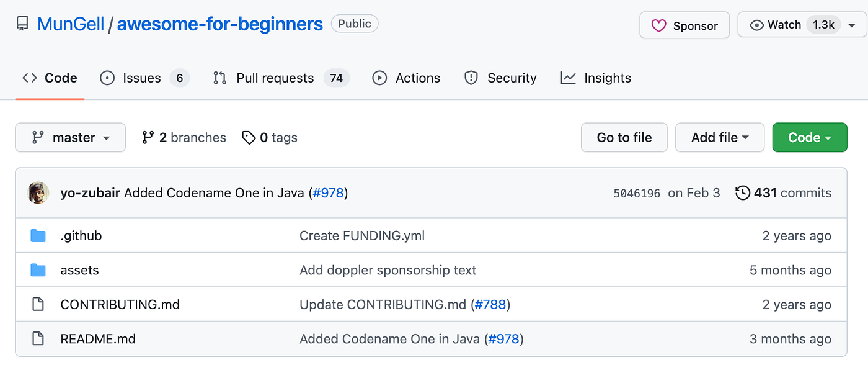The image size is (868, 365).
Task: Open pull request link #978
Action: 329,193
